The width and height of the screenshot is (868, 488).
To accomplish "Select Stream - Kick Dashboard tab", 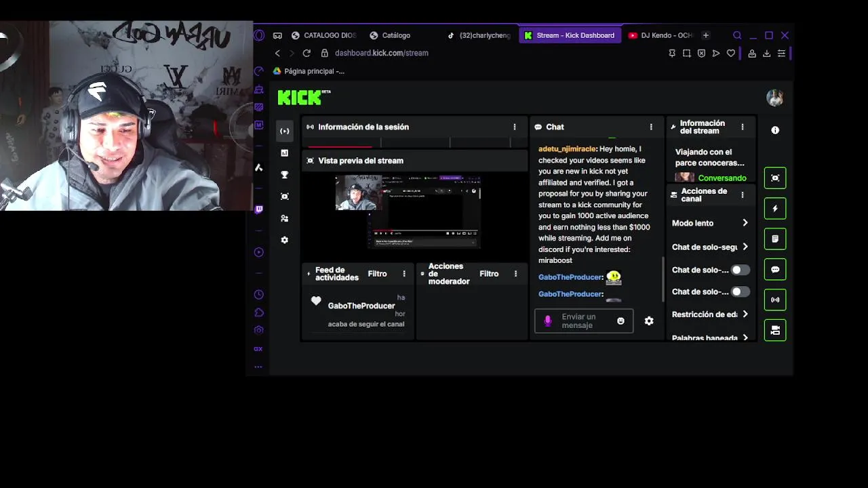I will (570, 35).
